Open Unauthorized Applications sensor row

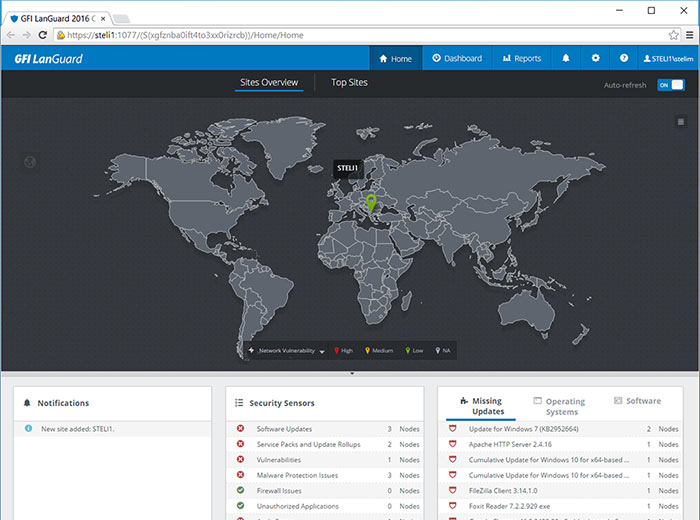(325, 506)
